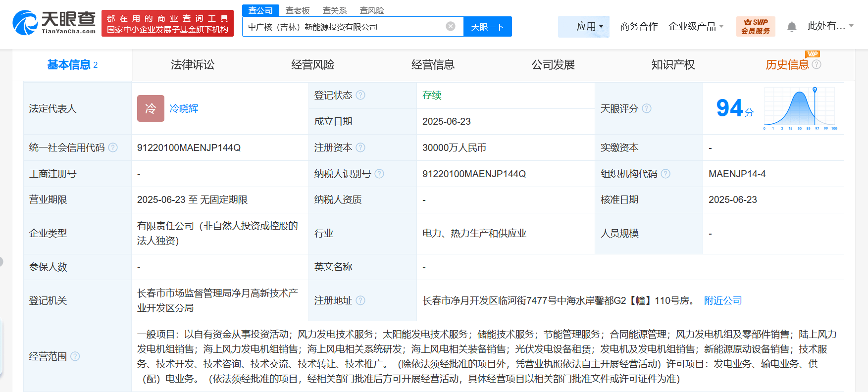This screenshot has height=392, width=868.
Task: Switch to the 查老板 search tab
Action: pos(298,10)
